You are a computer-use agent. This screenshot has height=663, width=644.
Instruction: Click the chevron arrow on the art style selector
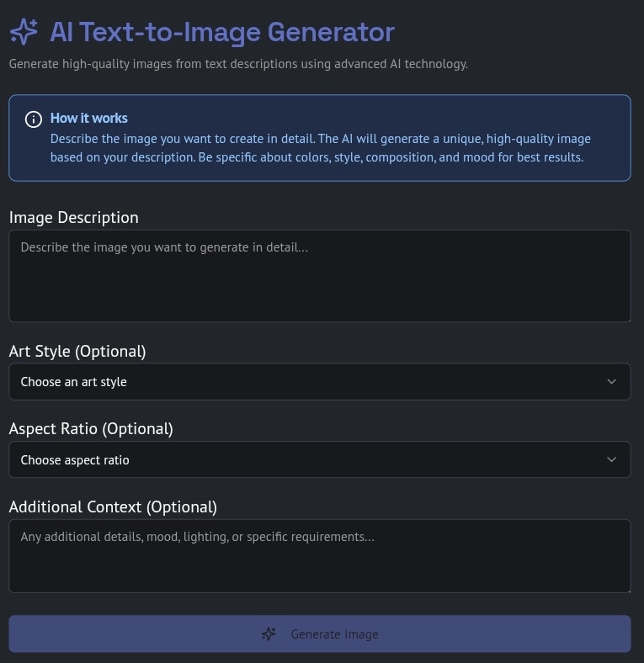pos(612,382)
